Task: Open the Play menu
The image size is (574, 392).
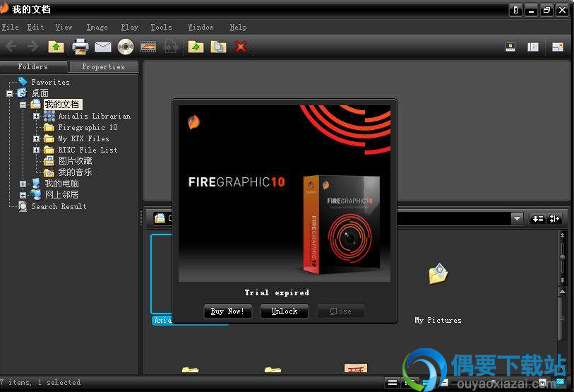Action: 130,27
